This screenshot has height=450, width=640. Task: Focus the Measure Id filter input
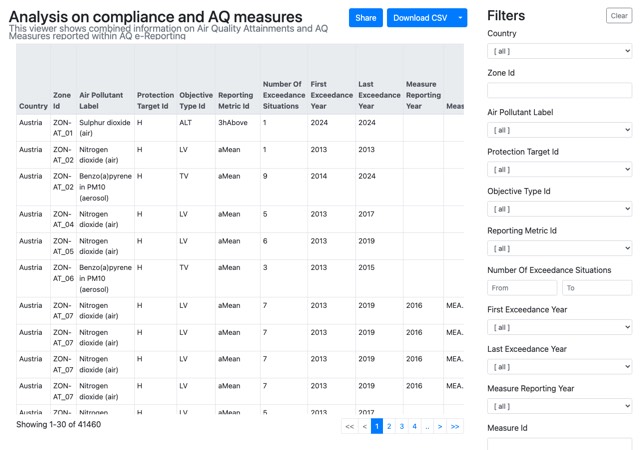click(559, 444)
